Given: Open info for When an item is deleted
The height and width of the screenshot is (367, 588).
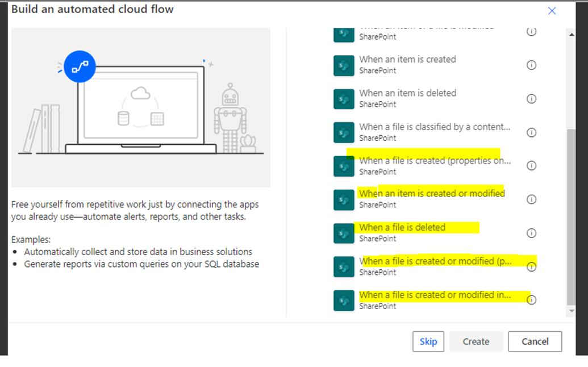Looking at the screenshot, I should click(x=531, y=99).
